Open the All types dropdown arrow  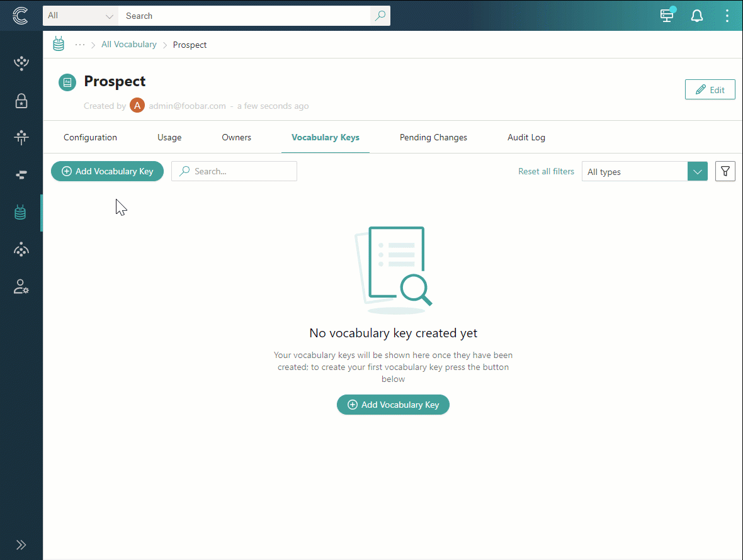(x=698, y=171)
